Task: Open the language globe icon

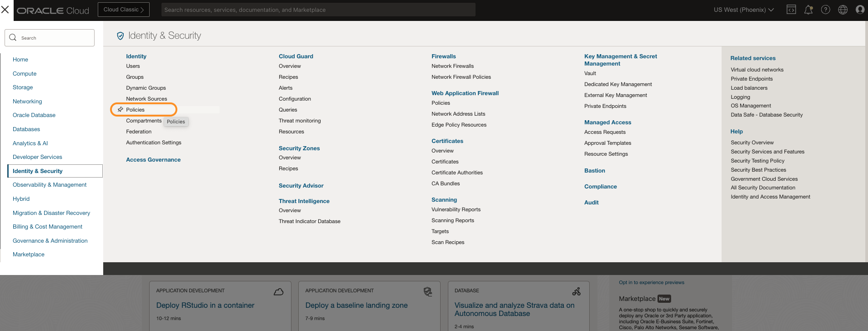Action: [843, 10]
